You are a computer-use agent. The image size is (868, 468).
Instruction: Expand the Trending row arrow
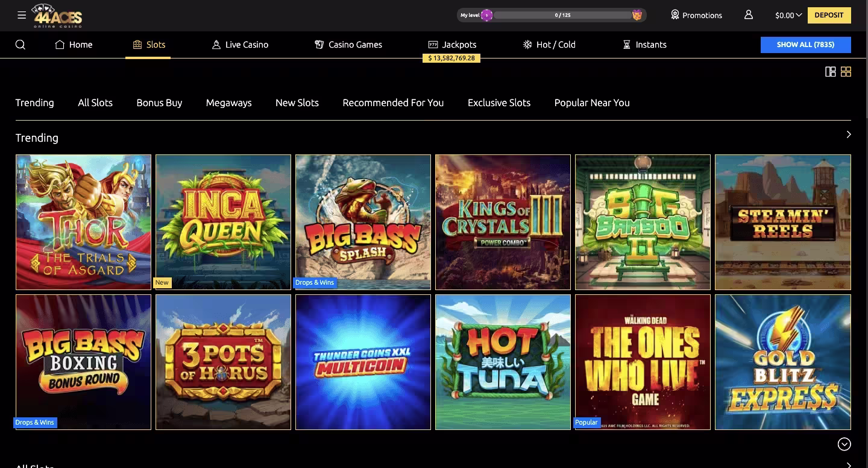(x=848, y=134)
